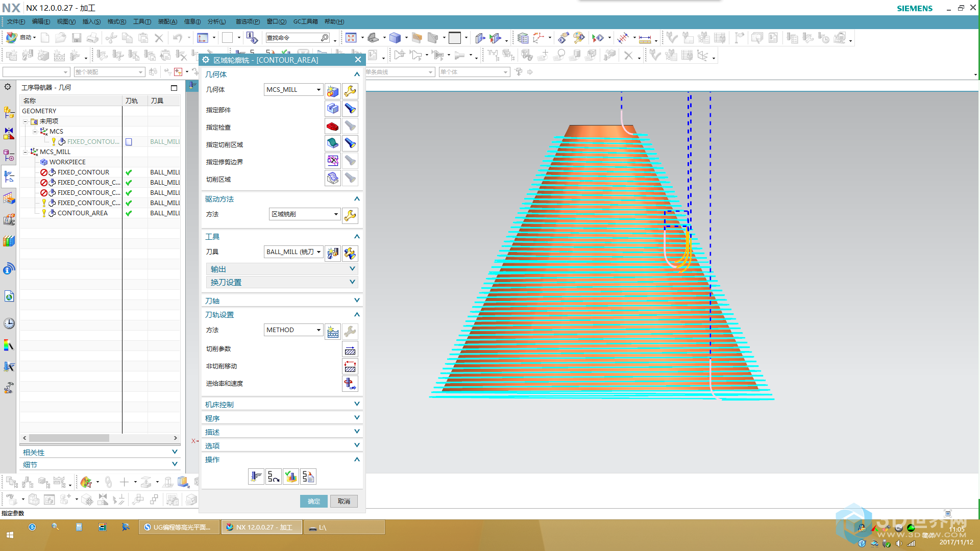Screen dimensions: 980x551
Task: Toggle the FIXED_CONTOU... toolpath checkbox under MCS
Action: (x=129, y=142)
